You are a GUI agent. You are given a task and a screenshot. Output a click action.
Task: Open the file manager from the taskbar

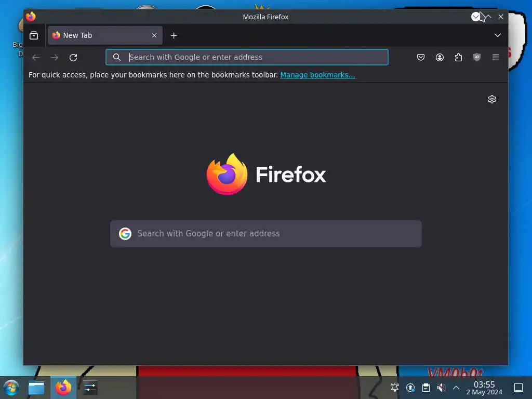36,388
